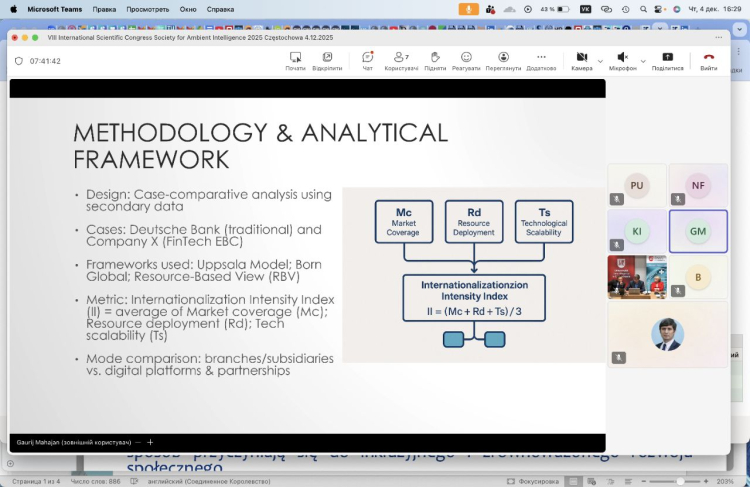Open the Окно menu in menu bar
Screen dimensions: 750x487
click(x=188, y=9)
